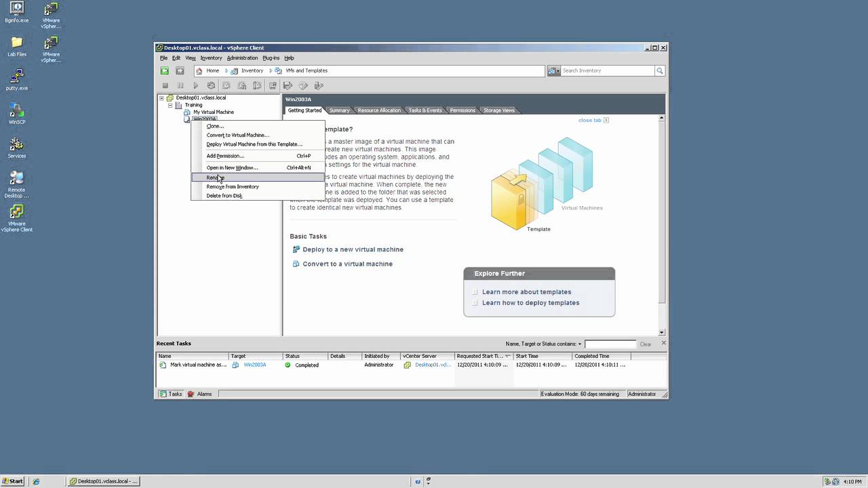Image resolution: width=868 pixels, height=488 pixels.
Task: Close the Recent Tasks panel
Action: tap(663, 343)
